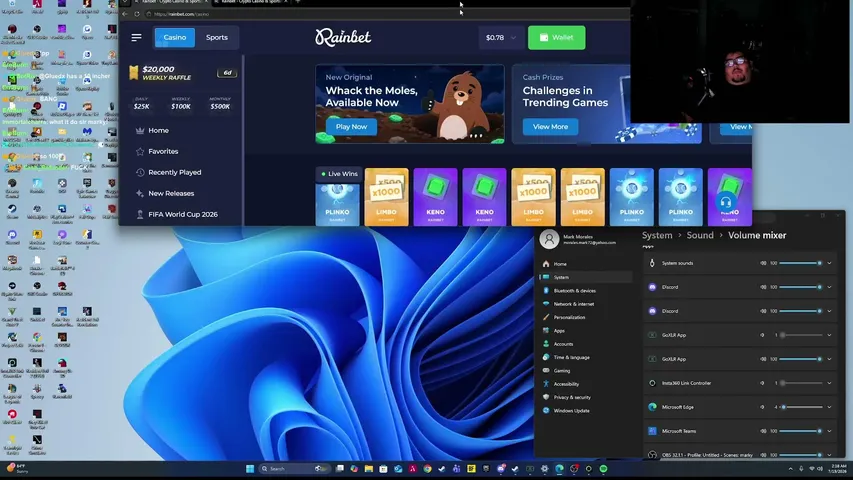Open the taskbar clock and date
Image resolution: width=853 pixels, height=480 pixels.
(x=839, y=469)
